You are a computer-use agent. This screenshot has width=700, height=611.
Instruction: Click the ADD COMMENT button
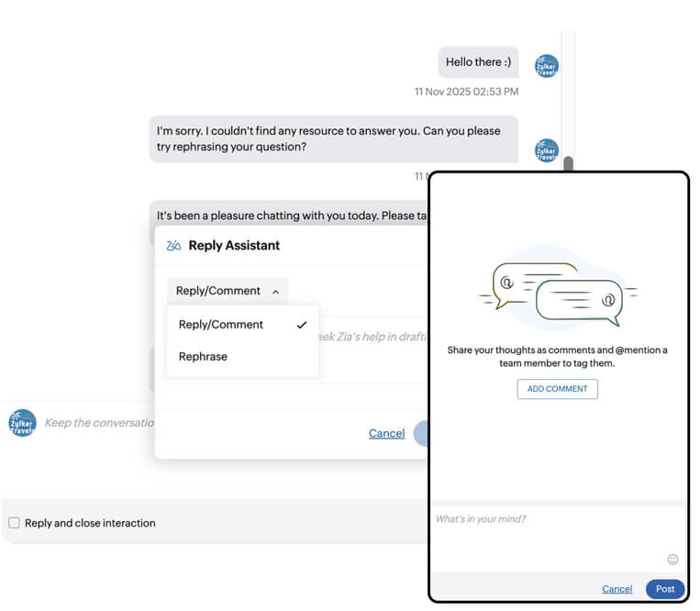tap(557, 389)
